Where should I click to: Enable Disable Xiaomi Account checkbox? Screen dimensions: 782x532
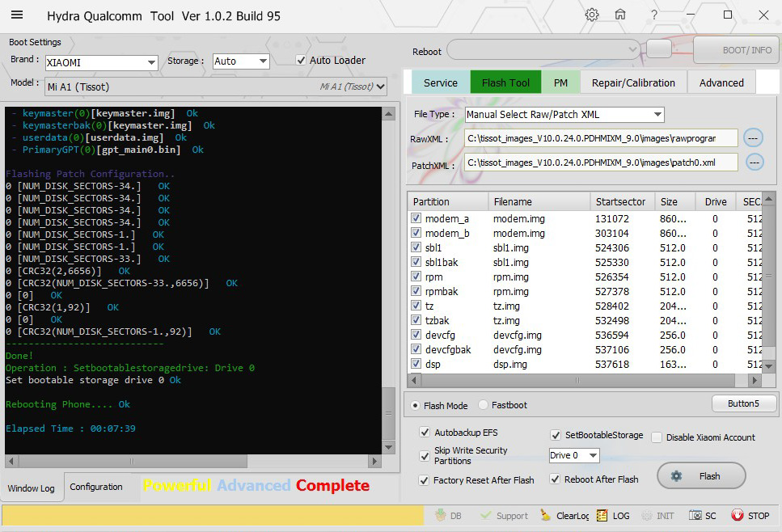pyautogui.click(x=657, y=437)
